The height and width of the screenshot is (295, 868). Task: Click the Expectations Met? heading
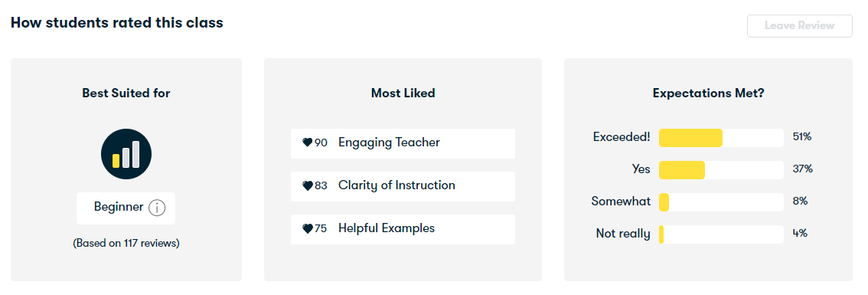coord(709,93)
